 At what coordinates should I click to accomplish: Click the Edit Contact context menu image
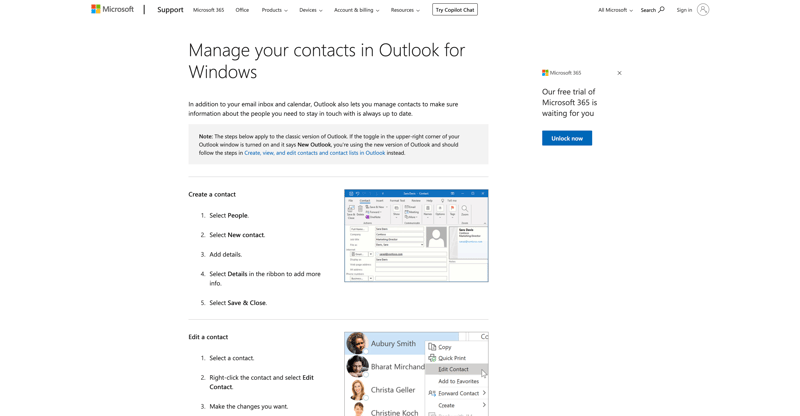(416, 374)
